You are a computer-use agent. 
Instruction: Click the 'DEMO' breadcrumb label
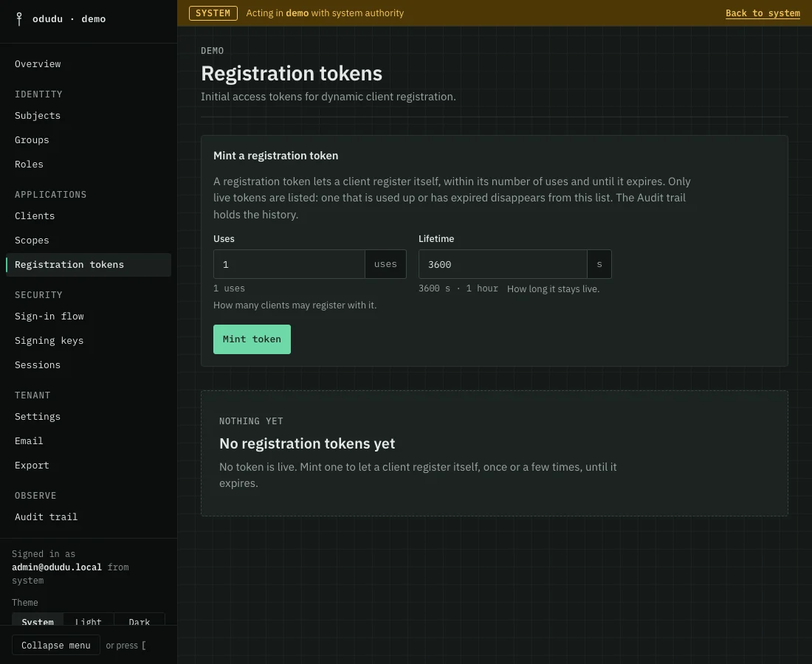[213, 51]
